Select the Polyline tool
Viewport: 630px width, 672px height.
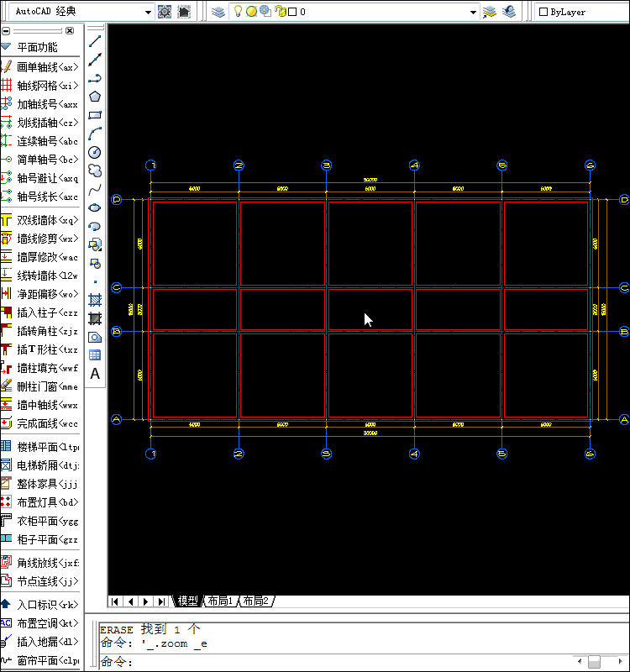tap(95, 78)
